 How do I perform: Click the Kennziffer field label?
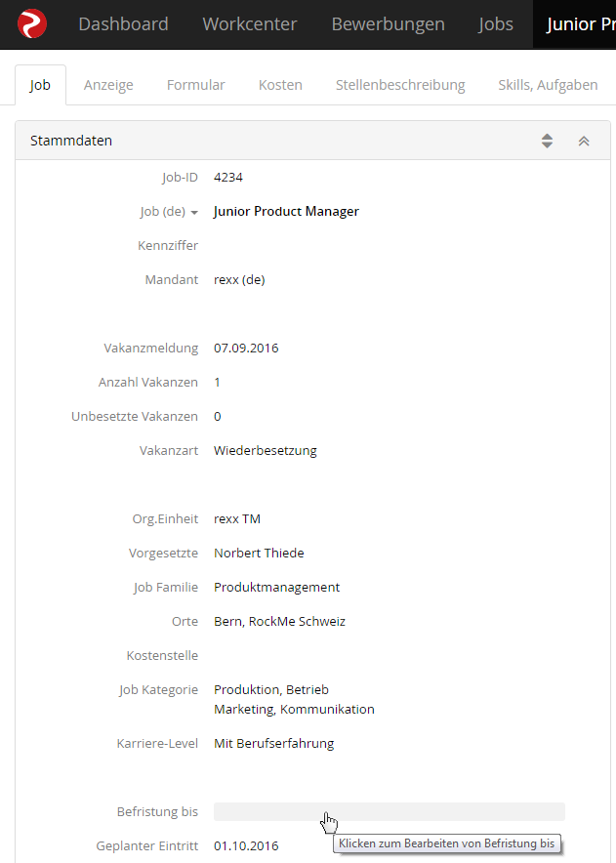pos(168,245)
